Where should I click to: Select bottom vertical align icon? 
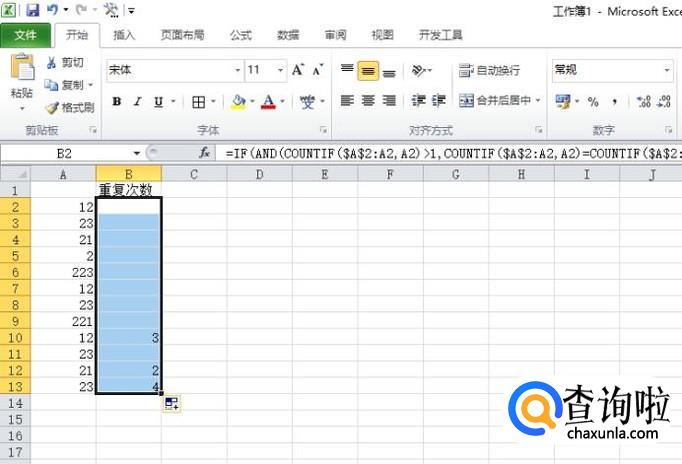389,71
